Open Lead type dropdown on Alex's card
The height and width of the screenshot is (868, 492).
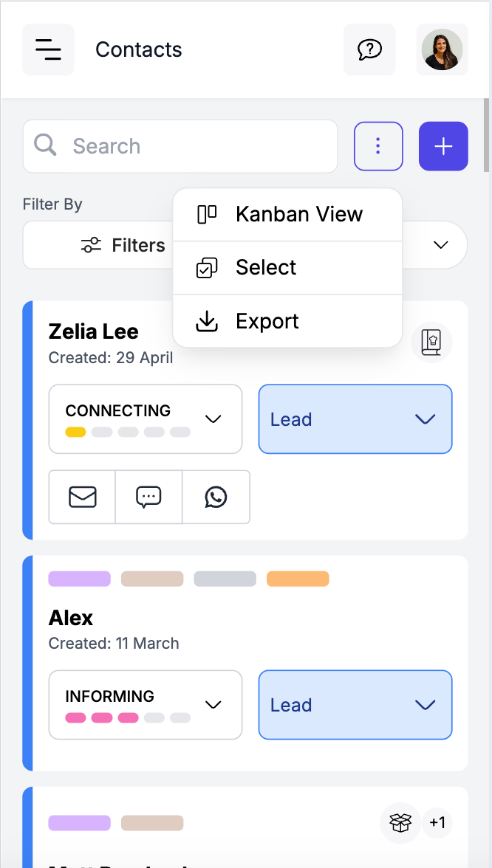point(355,705)
